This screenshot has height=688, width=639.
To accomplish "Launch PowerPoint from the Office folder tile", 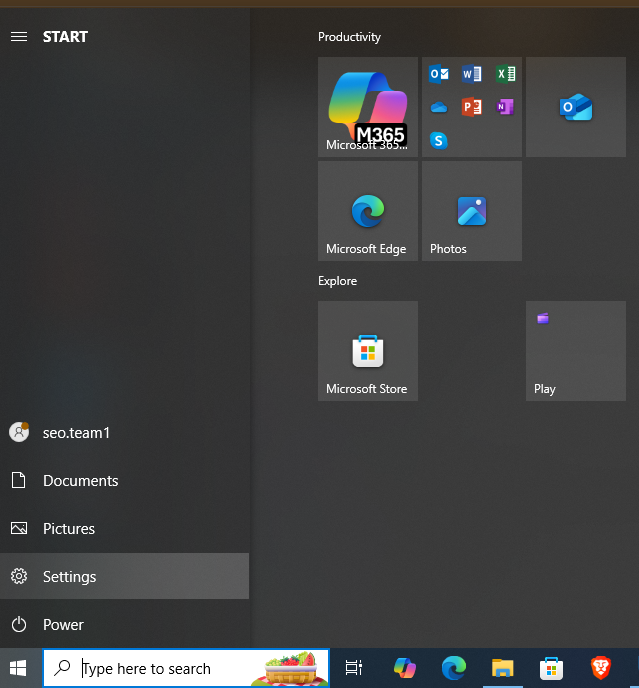I will tap(472, 107).
